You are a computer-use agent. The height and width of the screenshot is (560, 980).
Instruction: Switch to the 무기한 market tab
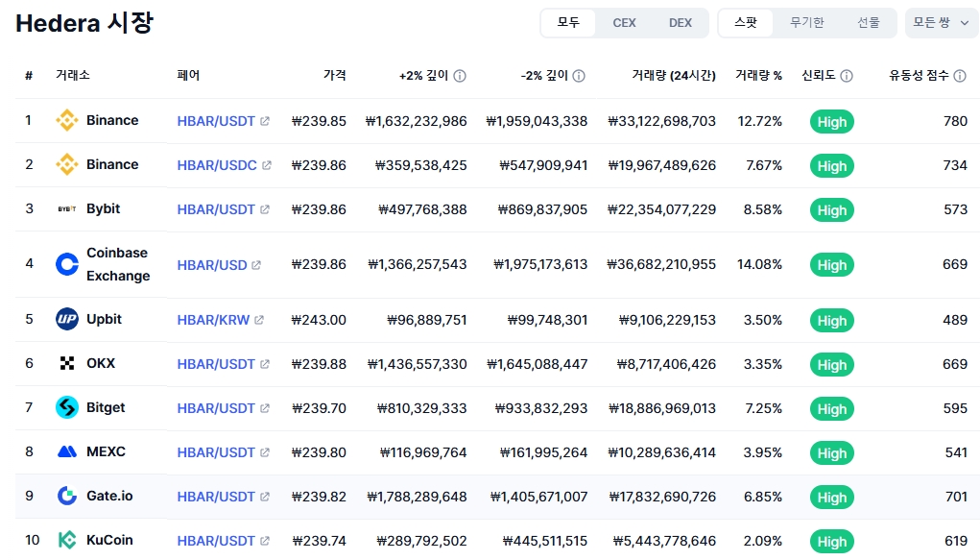click(807, 22)
